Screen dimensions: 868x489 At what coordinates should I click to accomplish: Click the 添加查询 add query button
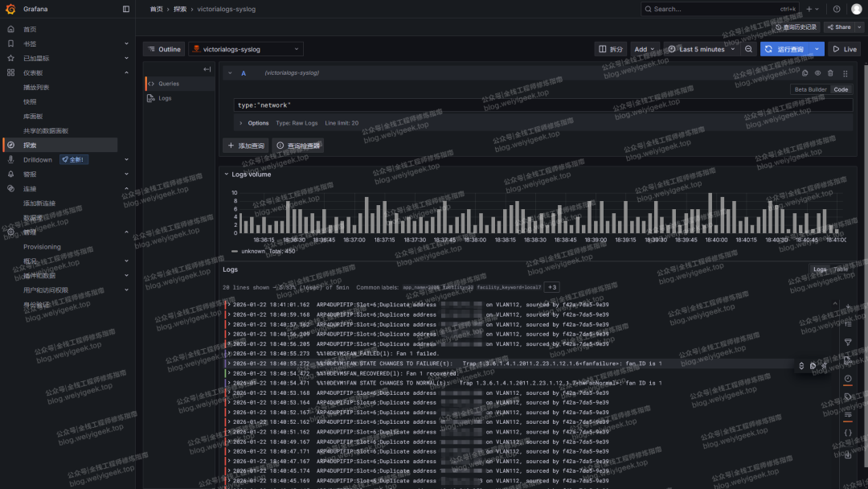click(246, 146)
